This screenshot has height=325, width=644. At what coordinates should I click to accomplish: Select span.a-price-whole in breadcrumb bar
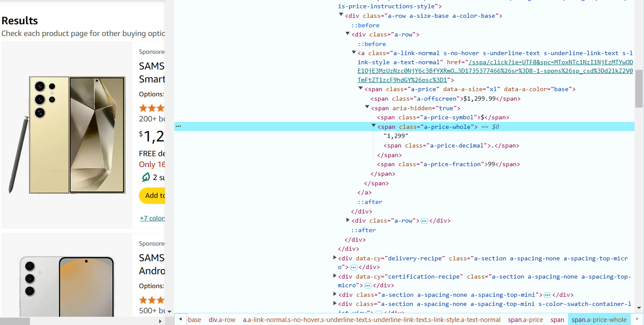[x=599, y=320]
